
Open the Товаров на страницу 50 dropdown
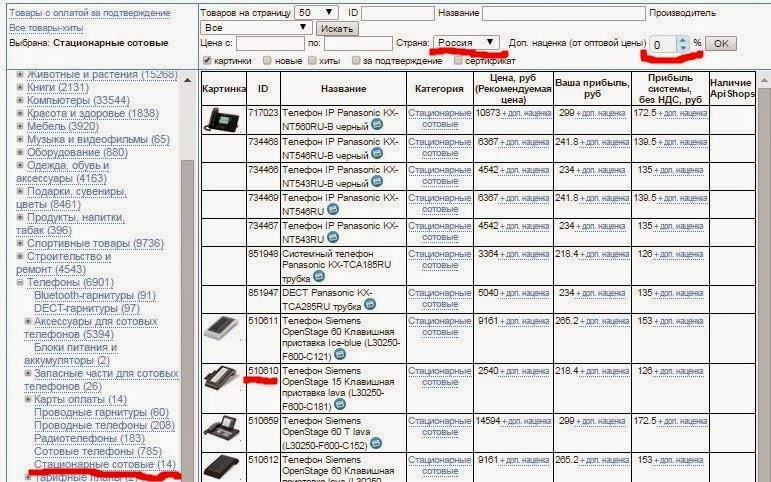click(316, 13)
